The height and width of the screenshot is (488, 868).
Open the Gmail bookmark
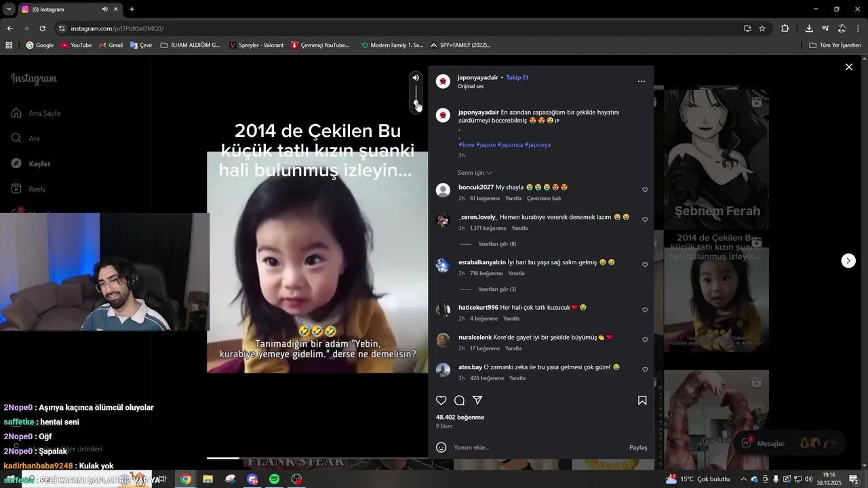tap(111, 45)
